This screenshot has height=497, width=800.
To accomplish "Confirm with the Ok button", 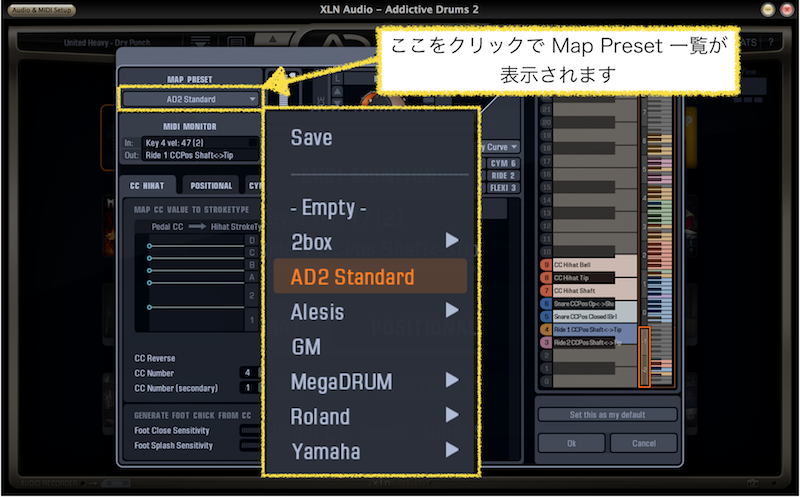I will (x=571, y=443).
